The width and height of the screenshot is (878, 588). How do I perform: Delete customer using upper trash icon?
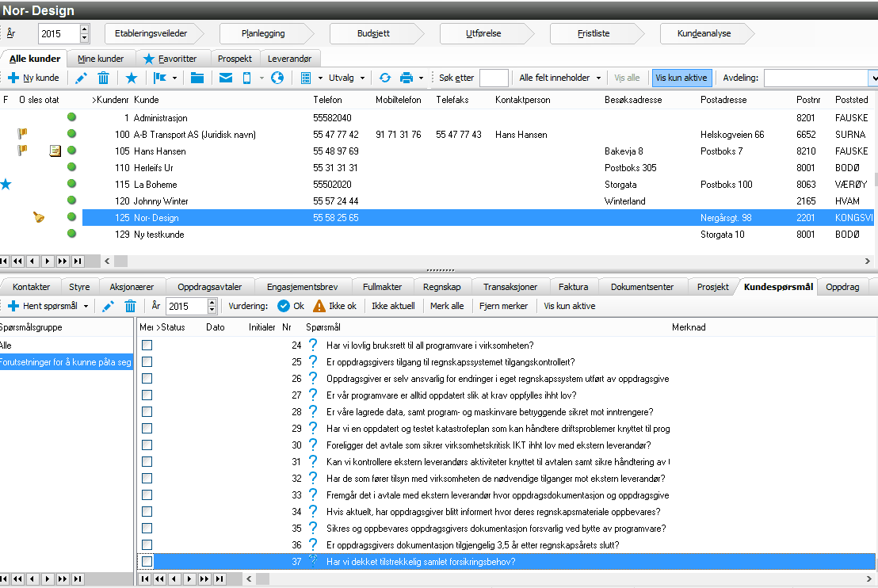point(104,78)
